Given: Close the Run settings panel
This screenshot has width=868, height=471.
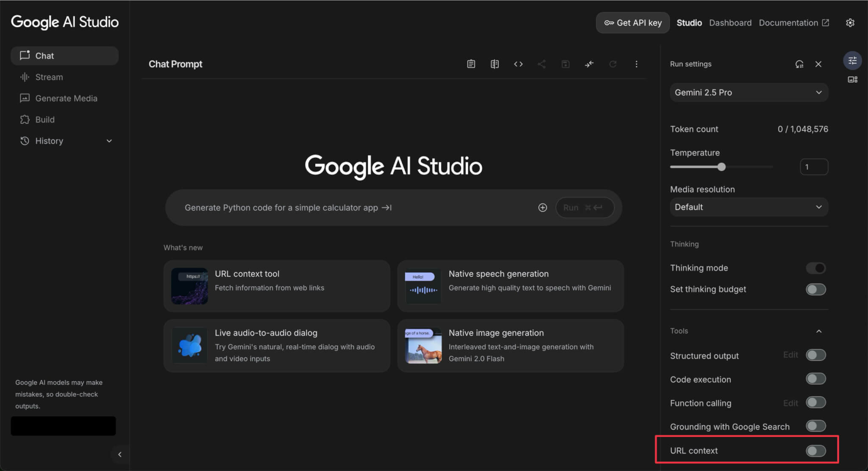Looking at the screenshot, I should click(818, 64).
